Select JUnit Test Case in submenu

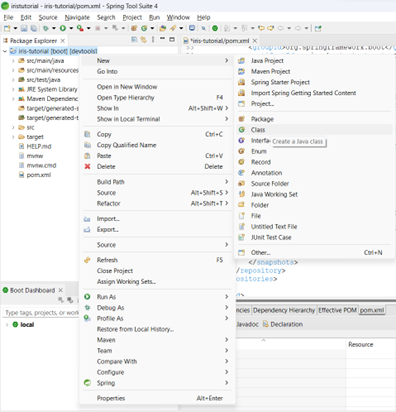(x=314, y=237)
